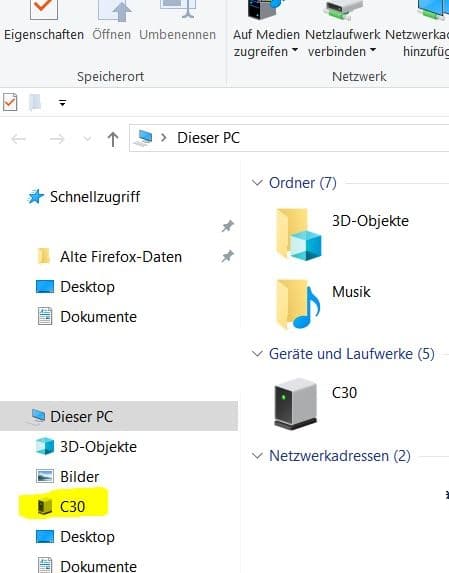Click the Schnellzugriff star icon
This screenshot has height=573, width=449.
tap(35, 197)
